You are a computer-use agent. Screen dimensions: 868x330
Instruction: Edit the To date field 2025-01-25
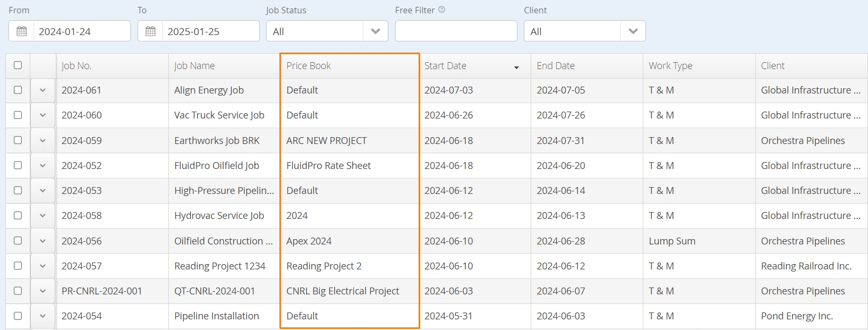click(211, 31)
